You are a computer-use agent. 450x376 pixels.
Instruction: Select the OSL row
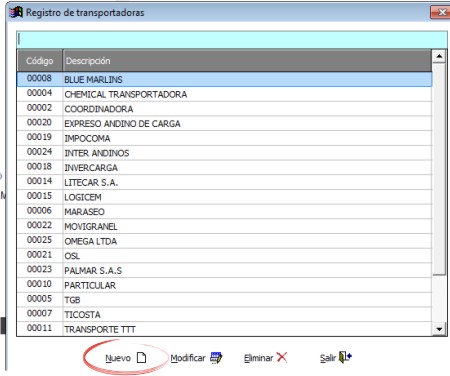tap(224, 256)
